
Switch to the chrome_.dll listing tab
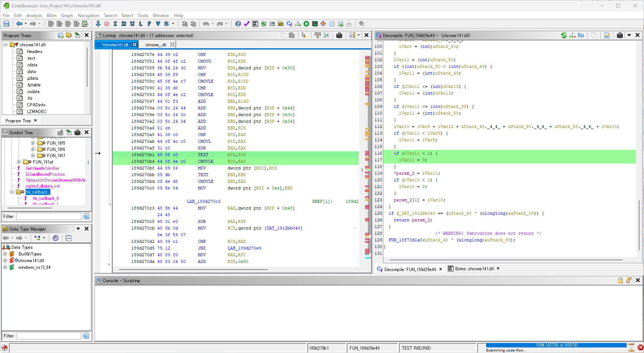coord(155,45)
